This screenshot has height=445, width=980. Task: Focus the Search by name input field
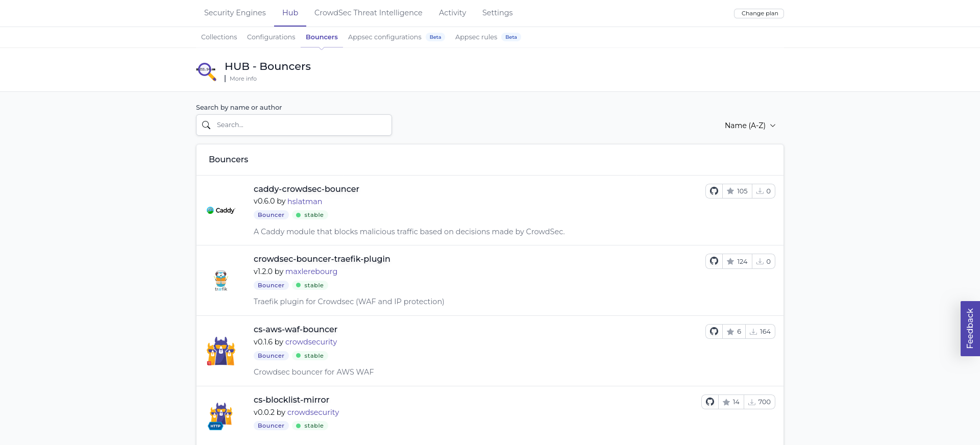pos(301,125)
